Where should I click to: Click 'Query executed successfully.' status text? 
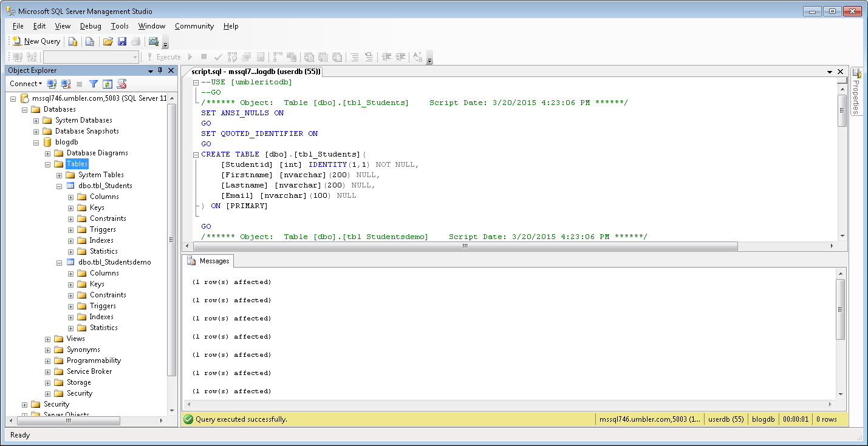pos(241,419)
